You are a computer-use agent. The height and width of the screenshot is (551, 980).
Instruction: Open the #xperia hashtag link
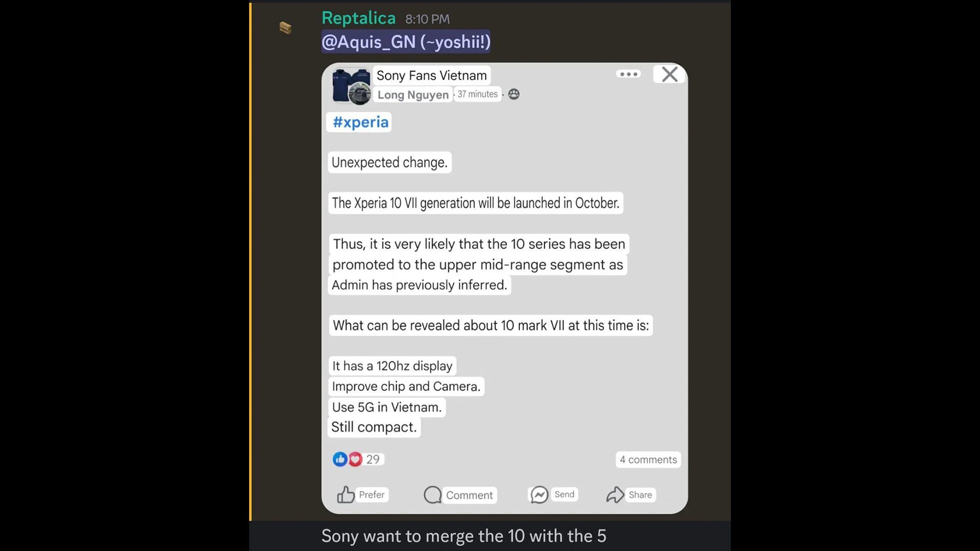coord(360,122)
